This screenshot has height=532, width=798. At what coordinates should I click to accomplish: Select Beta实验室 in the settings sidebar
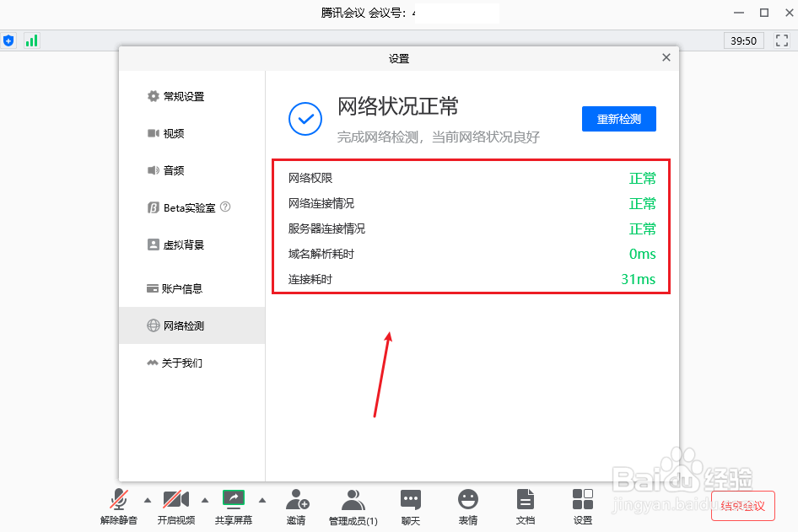(191, 207)
